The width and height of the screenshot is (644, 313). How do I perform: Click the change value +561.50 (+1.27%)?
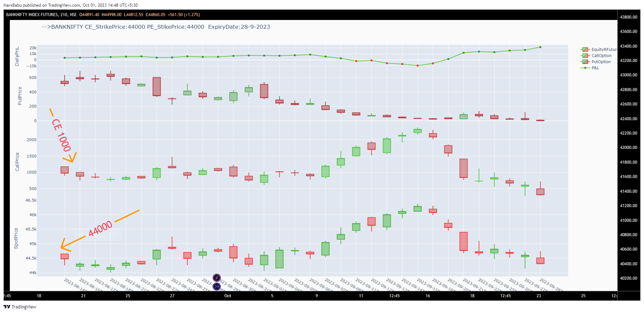(184, 15)
